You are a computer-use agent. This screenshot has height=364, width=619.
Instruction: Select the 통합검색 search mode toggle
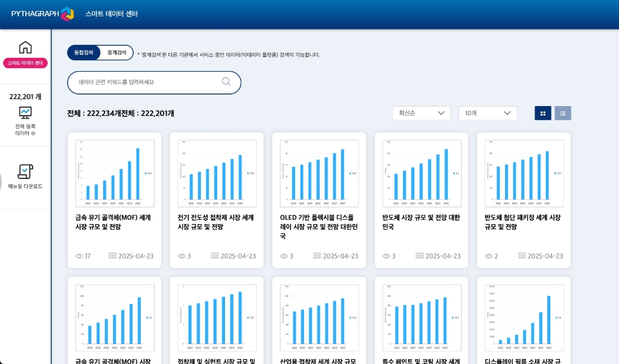point(84,53)
